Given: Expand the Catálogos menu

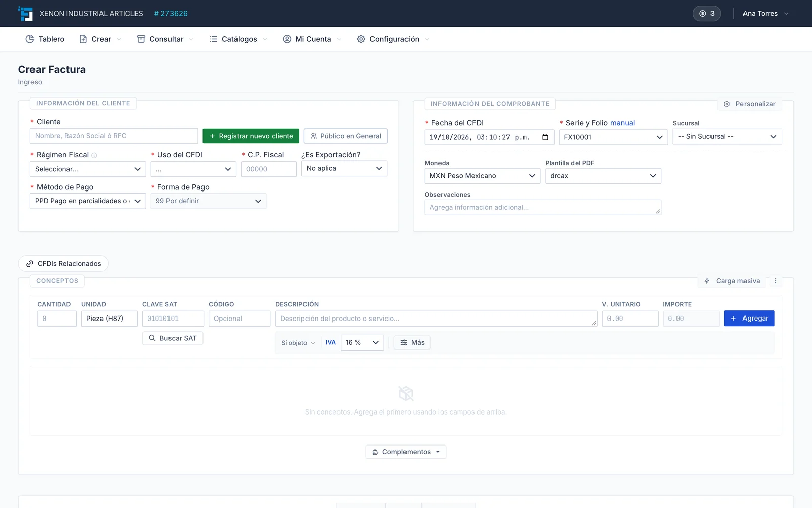Looking at the screenshot, I should [x=239, y=39].
